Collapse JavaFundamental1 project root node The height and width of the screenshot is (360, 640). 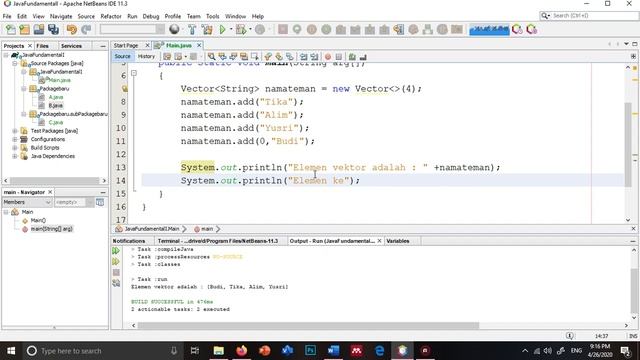[x=6, y=55]
